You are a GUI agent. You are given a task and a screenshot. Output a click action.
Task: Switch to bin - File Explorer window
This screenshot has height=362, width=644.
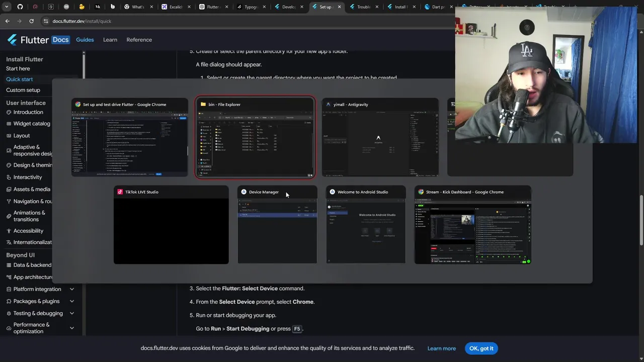coord(255,137)
